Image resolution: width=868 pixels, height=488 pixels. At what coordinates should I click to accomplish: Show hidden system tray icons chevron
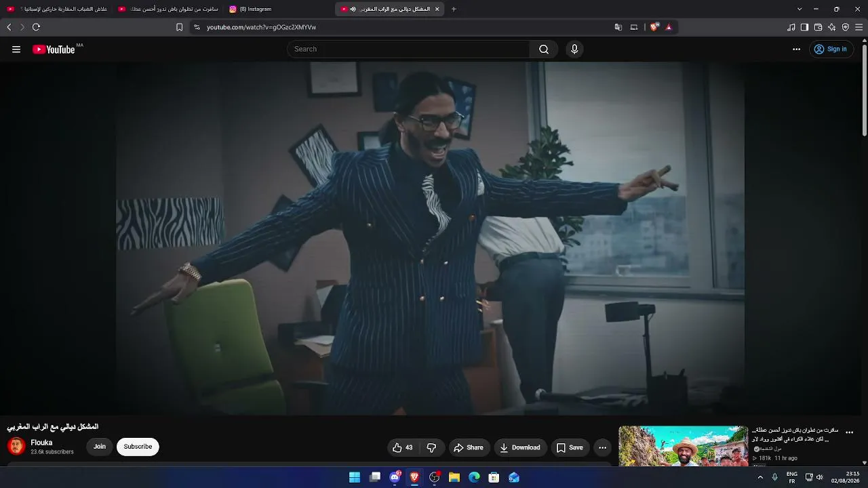tap(760, 477)
